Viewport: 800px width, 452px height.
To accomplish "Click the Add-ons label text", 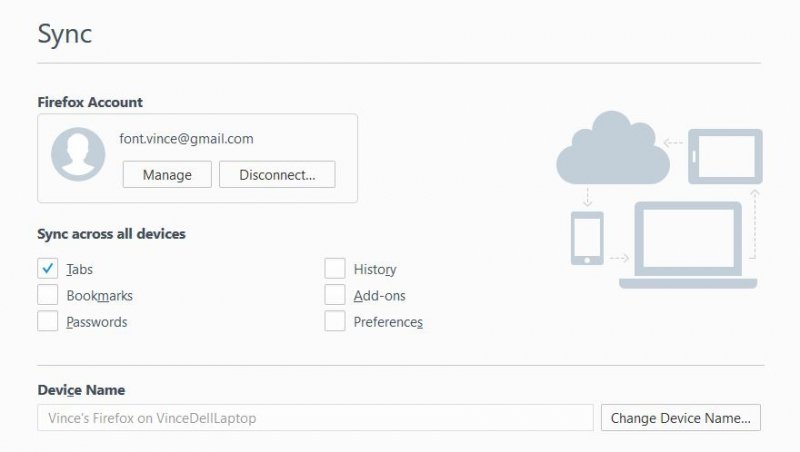I will [x=380, y=296].
